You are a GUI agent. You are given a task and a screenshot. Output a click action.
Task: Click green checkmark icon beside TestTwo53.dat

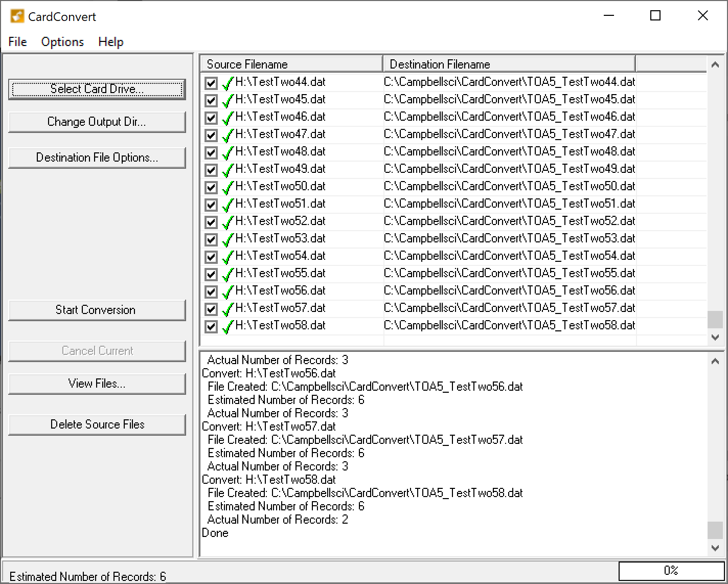coord(228,239)
